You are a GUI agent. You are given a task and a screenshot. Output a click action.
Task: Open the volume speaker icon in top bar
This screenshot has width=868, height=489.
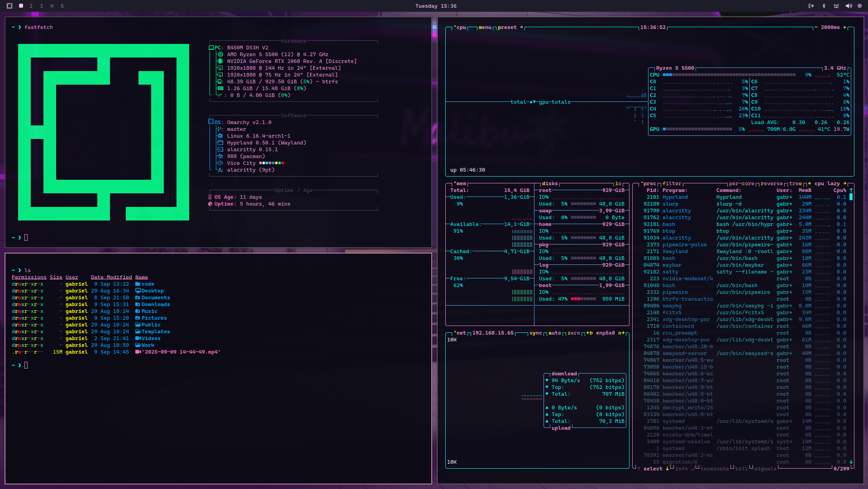point(849,6)
